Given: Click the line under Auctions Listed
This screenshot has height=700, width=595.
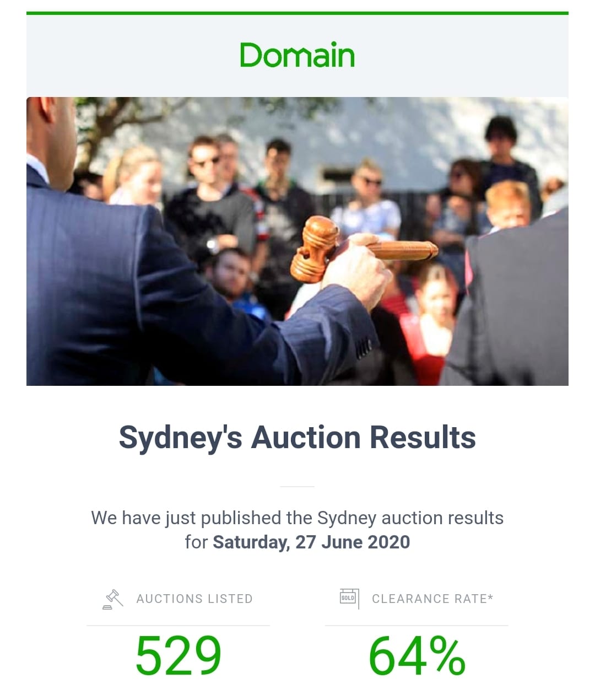Looking at the screenshot, I should 178,626.
